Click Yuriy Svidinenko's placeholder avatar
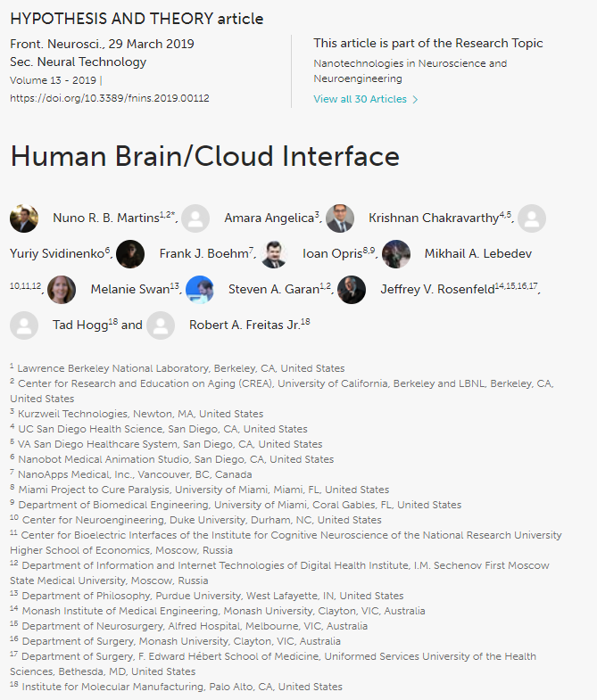The width and height of the screenshot is (597, 700). (532, 218)
